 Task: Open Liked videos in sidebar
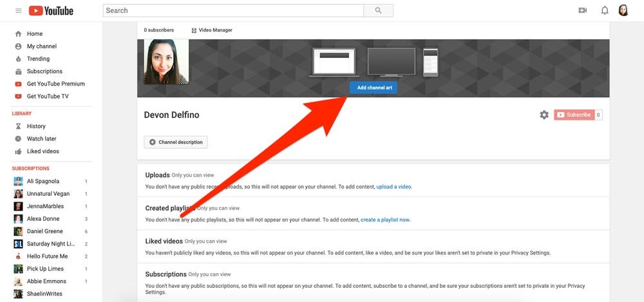[x=43, y=151]
